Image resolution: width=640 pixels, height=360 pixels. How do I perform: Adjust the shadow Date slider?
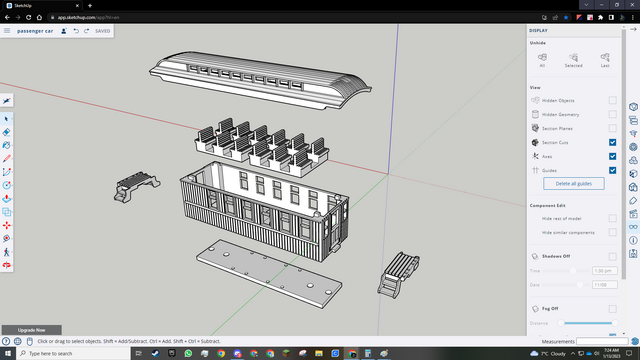click(x=580, y=285)
